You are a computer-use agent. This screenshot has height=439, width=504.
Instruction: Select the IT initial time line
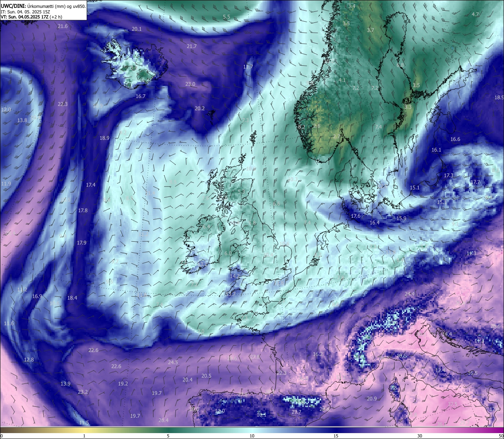tap(25, 12)
